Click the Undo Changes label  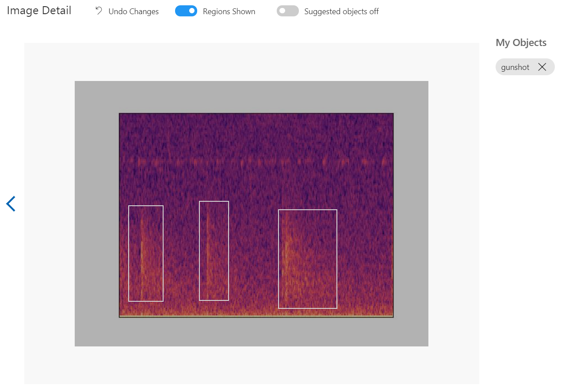coord(134,12)
